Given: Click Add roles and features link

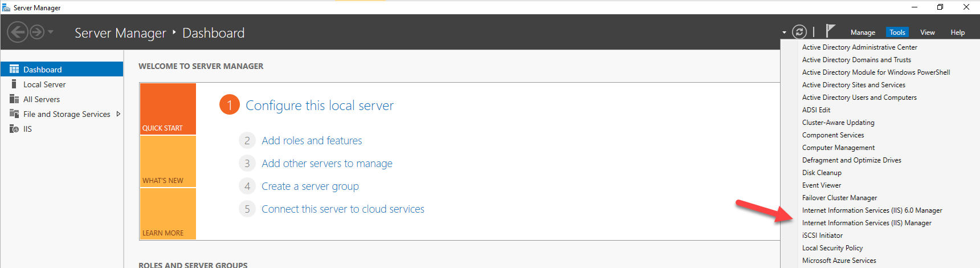Looking at the screenshot, I should pyautogui.click(x=312, y=140).
